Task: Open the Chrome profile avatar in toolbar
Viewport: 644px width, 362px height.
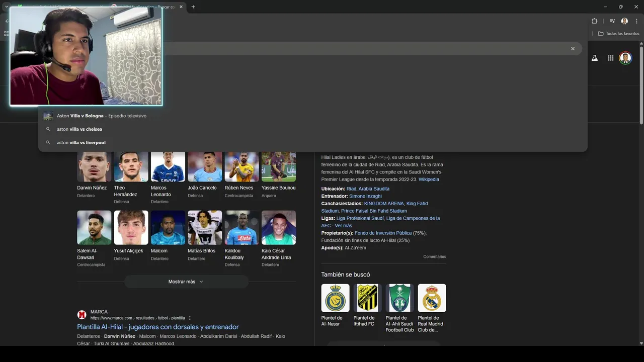Action: point(624,21)
